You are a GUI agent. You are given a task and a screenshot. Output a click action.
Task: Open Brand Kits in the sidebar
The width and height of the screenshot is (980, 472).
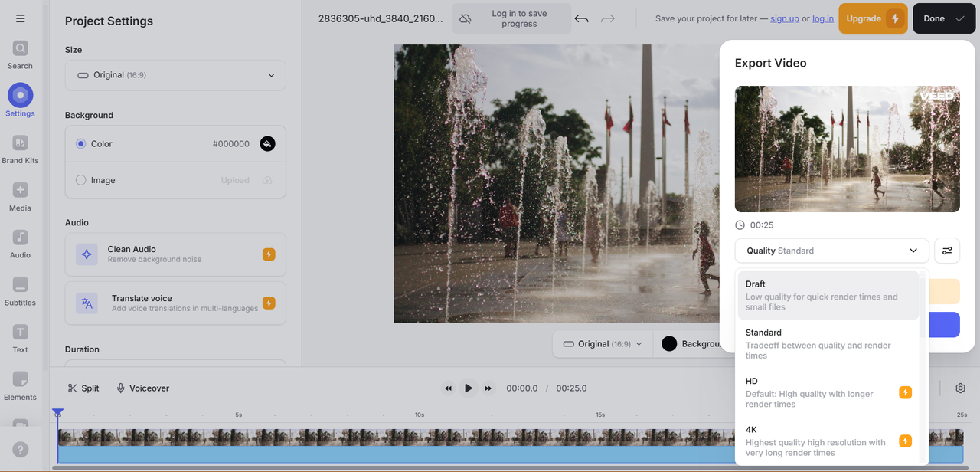(x=20, y=149)
